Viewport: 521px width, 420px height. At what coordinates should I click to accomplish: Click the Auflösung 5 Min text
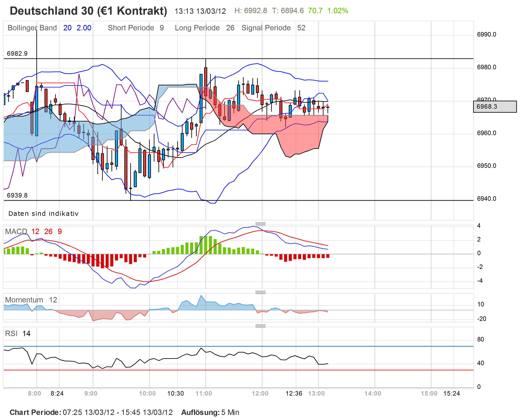tap(210, 412)
